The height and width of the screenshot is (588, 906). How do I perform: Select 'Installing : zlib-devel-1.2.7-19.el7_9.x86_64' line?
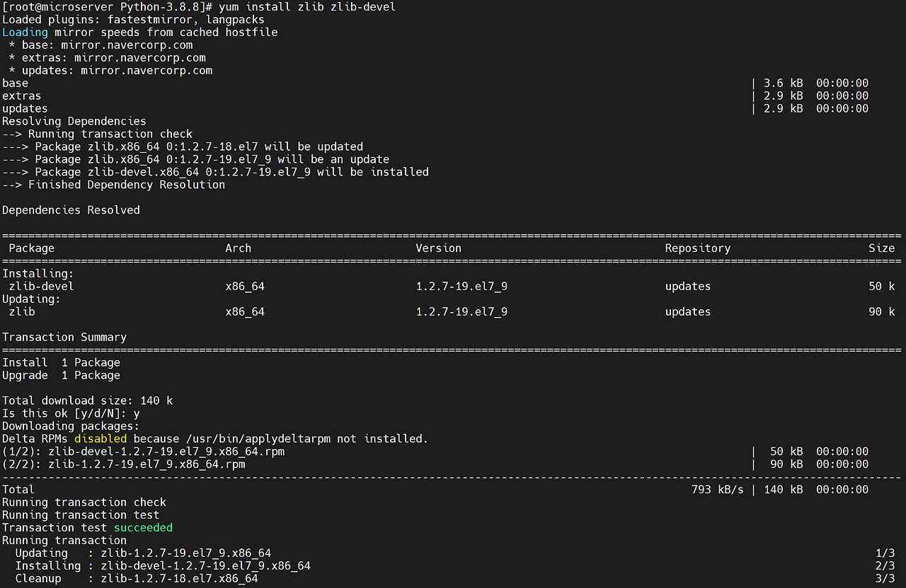pyautogui.click(x=163, y=566)
